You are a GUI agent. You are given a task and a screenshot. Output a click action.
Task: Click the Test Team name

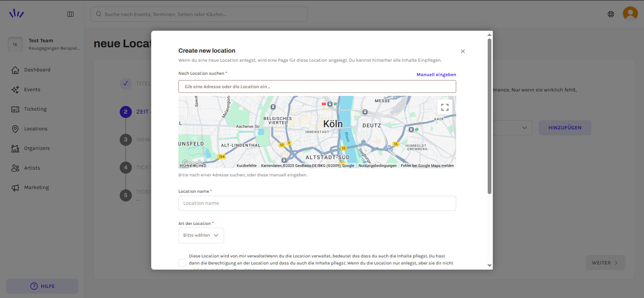tap(41, 41)
